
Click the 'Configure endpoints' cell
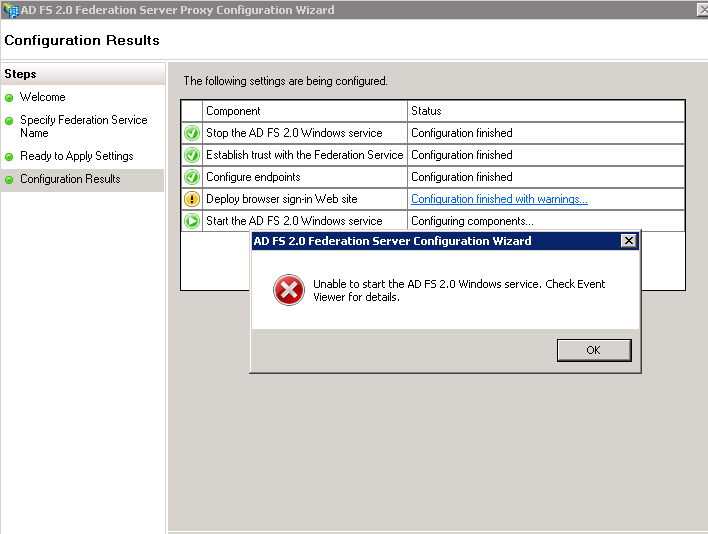tap(305, 177)
